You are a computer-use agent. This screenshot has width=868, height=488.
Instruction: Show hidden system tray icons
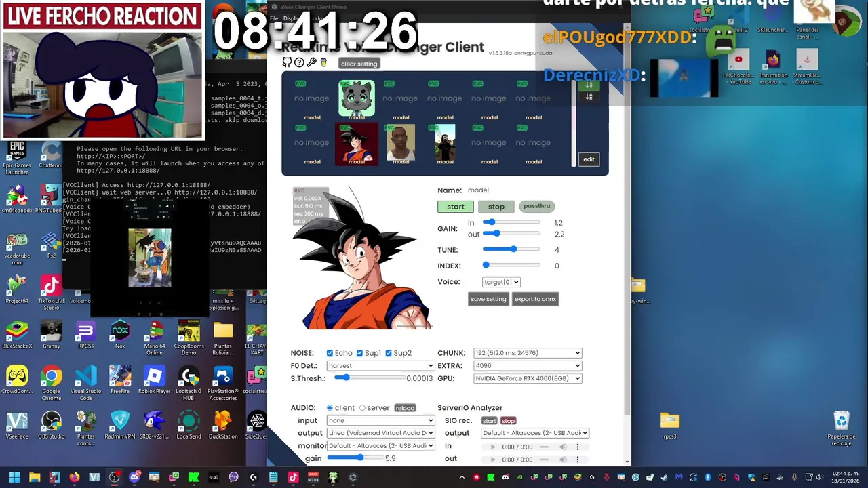[x=462, y=477]
